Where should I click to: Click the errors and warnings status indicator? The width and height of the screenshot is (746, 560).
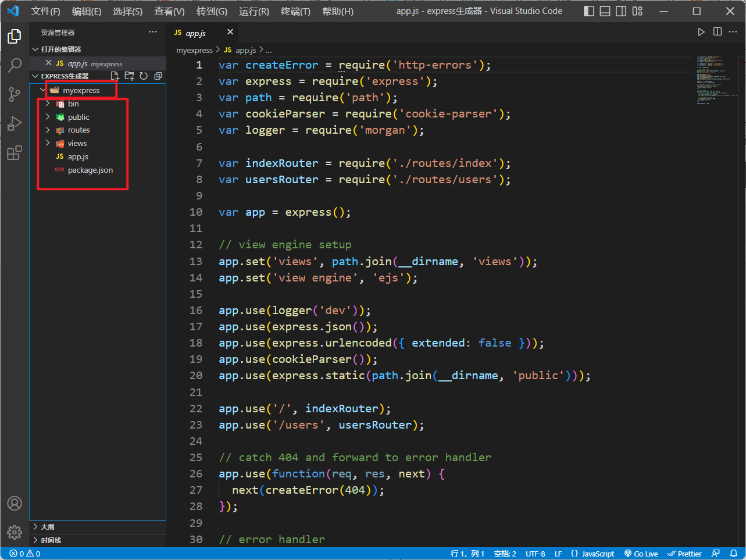coord(25,554)
